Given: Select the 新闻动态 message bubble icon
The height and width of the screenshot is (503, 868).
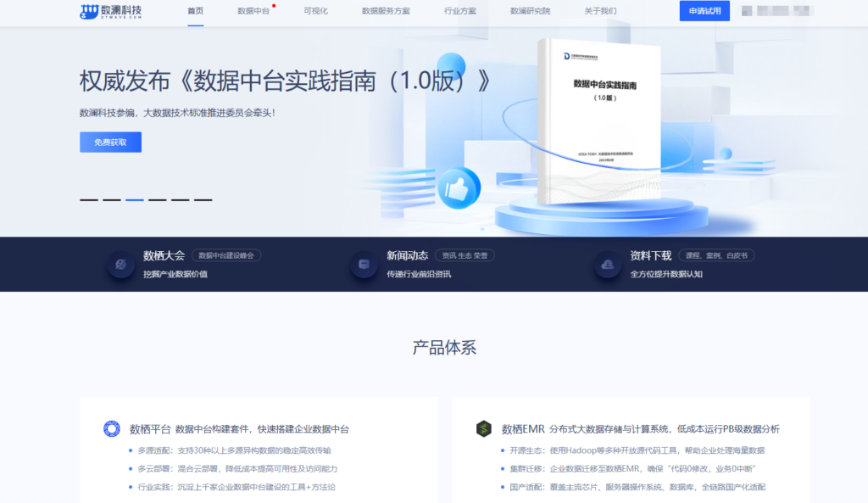Looking at the screenshot, I should tap(363, 264).
